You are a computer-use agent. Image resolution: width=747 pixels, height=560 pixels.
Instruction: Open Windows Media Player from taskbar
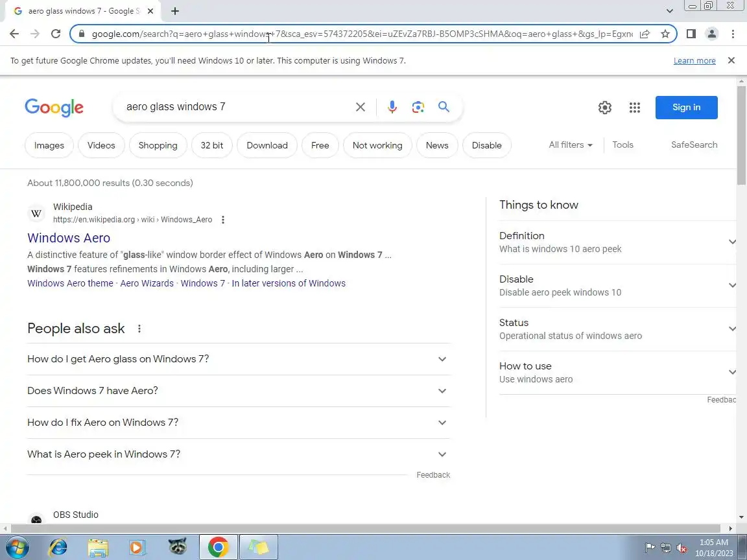pyautogui.click(x=137, y=547)
